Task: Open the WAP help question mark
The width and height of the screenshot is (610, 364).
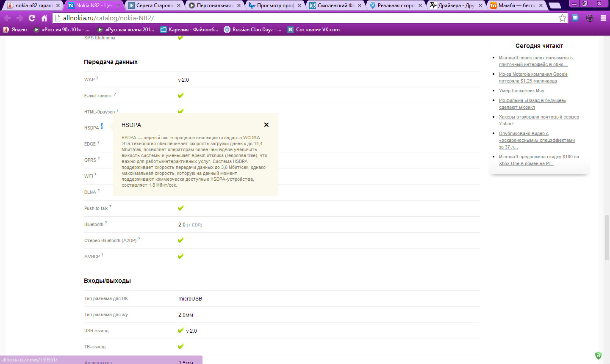Action: click(97, 78)
